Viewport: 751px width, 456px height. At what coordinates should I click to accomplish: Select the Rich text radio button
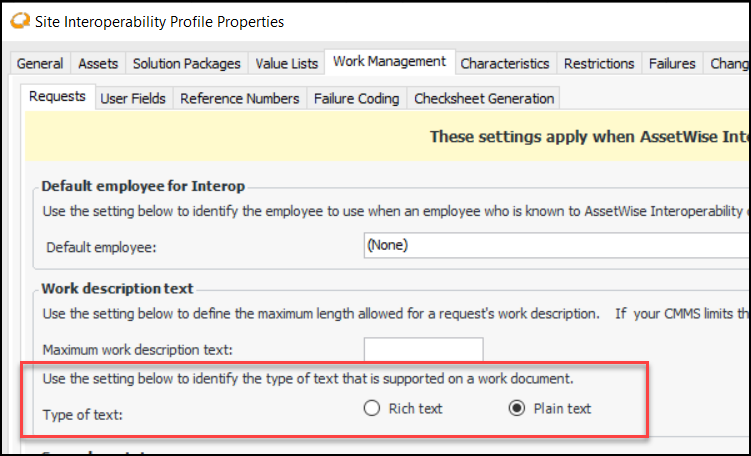(372, 408)
